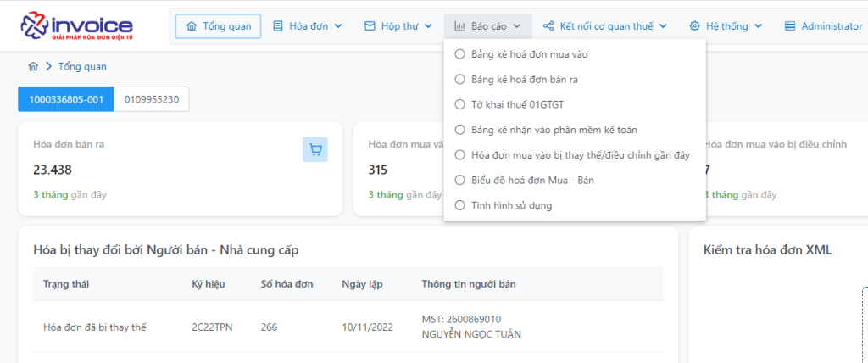Switch to tab 0109955230
868x363 pixels.
[x=152, y=99]
